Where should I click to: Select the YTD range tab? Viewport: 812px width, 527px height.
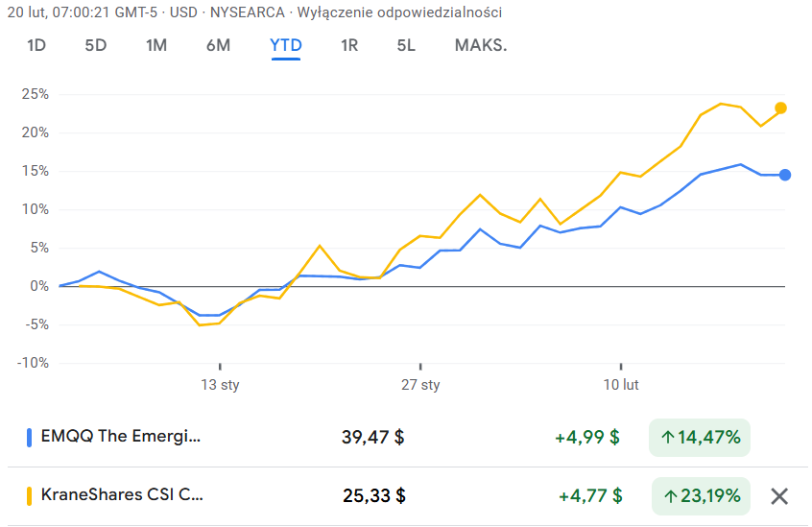286,45
